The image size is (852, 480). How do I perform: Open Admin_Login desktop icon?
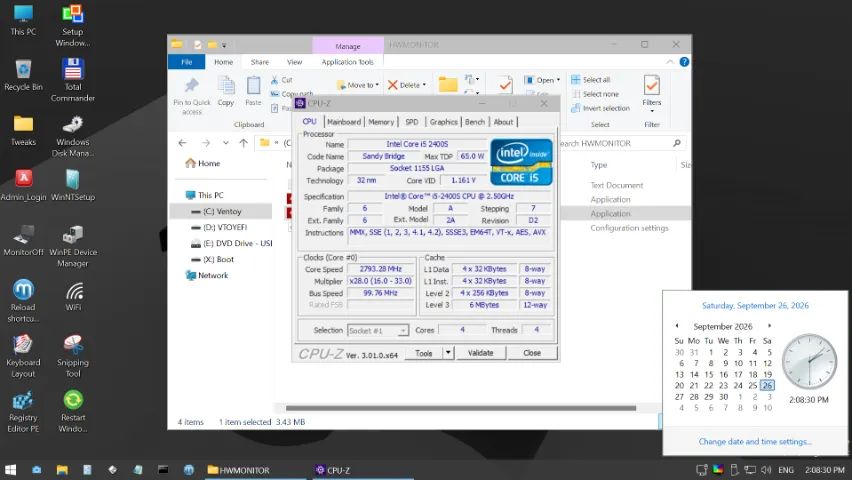click(23, 185)
